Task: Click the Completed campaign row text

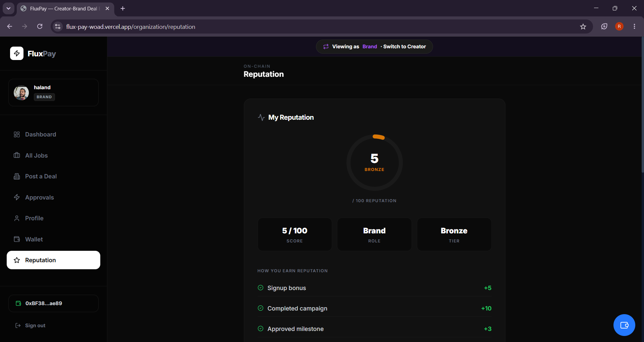Action: coord(297,308)
